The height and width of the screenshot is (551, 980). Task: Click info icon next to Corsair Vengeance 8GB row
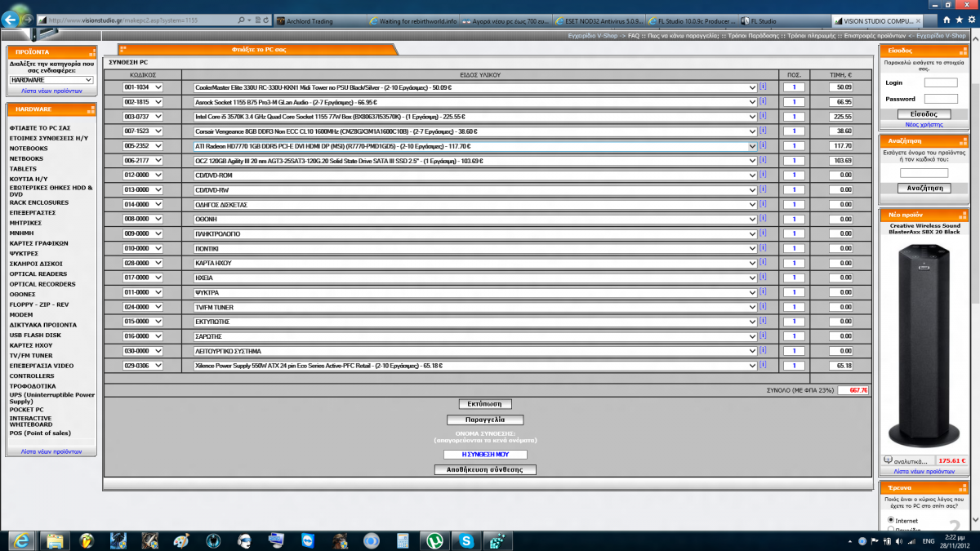[763, 131]
